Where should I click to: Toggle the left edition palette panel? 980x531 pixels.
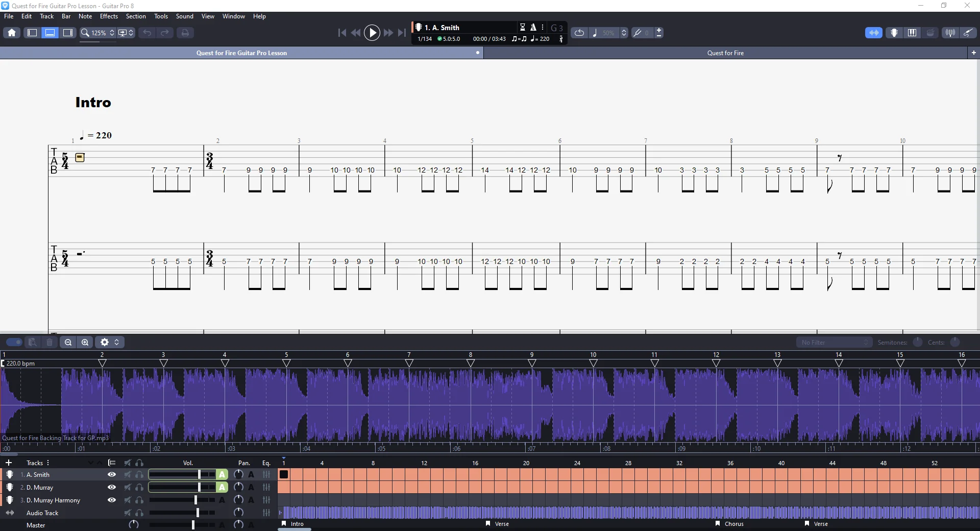(32, 33)
